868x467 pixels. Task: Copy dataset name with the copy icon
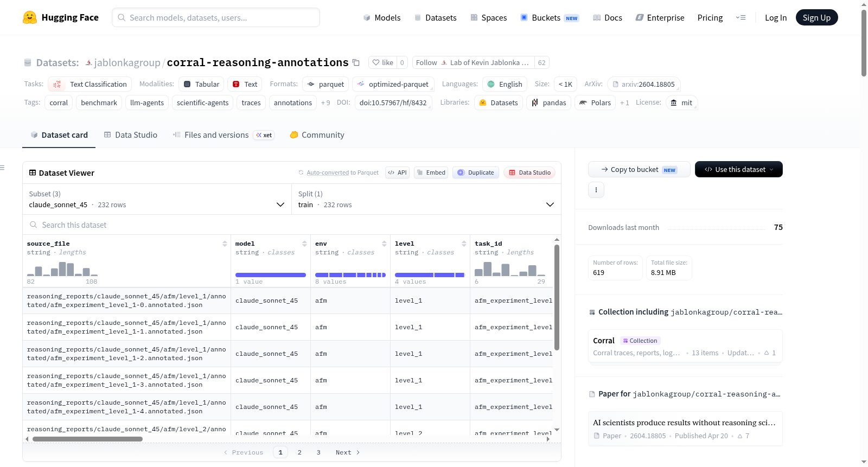[x=356, y=62]
